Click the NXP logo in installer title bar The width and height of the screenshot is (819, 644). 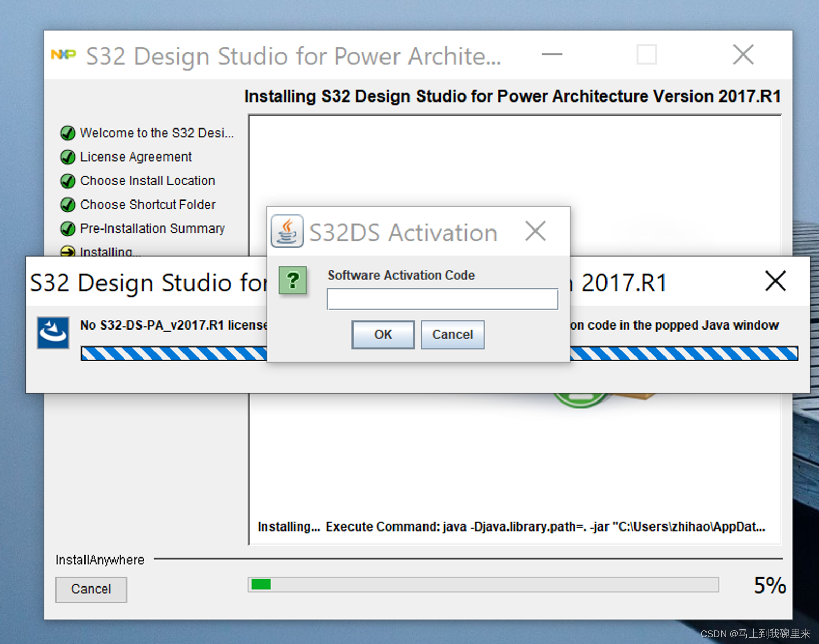click(x=64, y=54)
